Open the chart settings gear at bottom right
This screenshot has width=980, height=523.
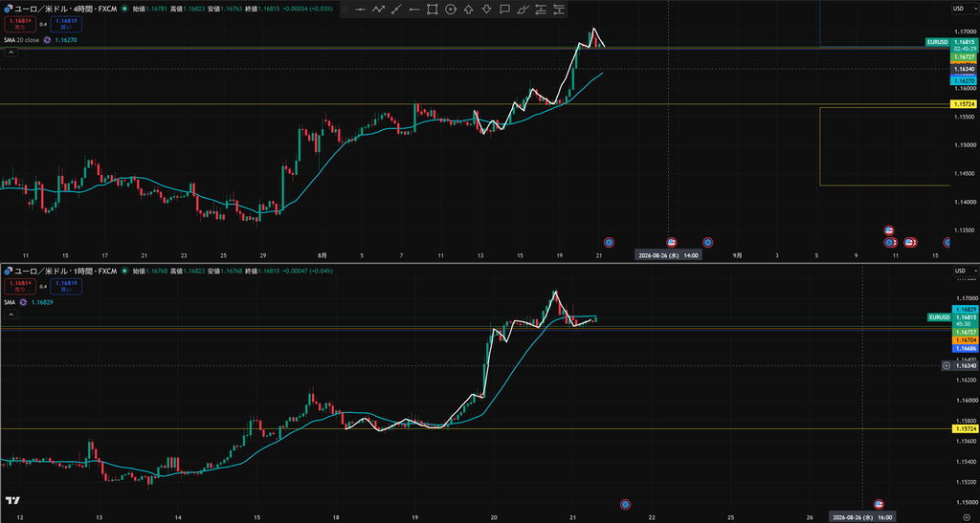pyautogui.click(x=967, y=517)
